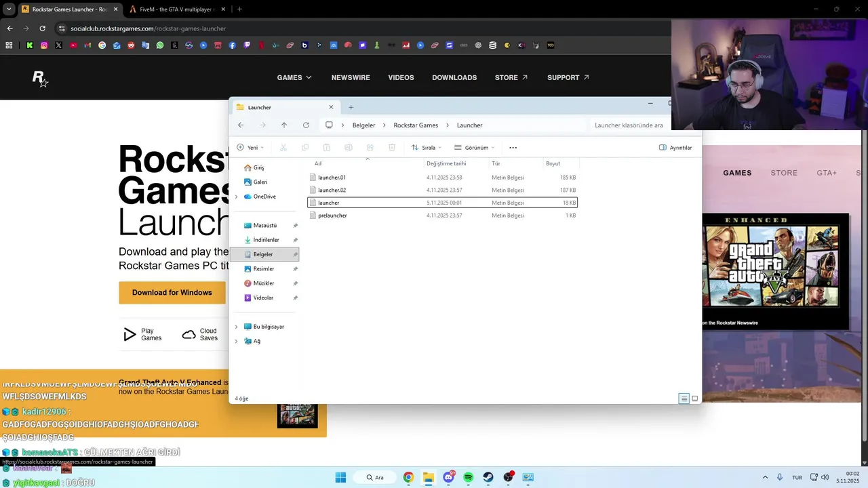The height and width of the screenshot is (488, 868).
Task: Click the browser address bar URL
Action: pos(148,28)
